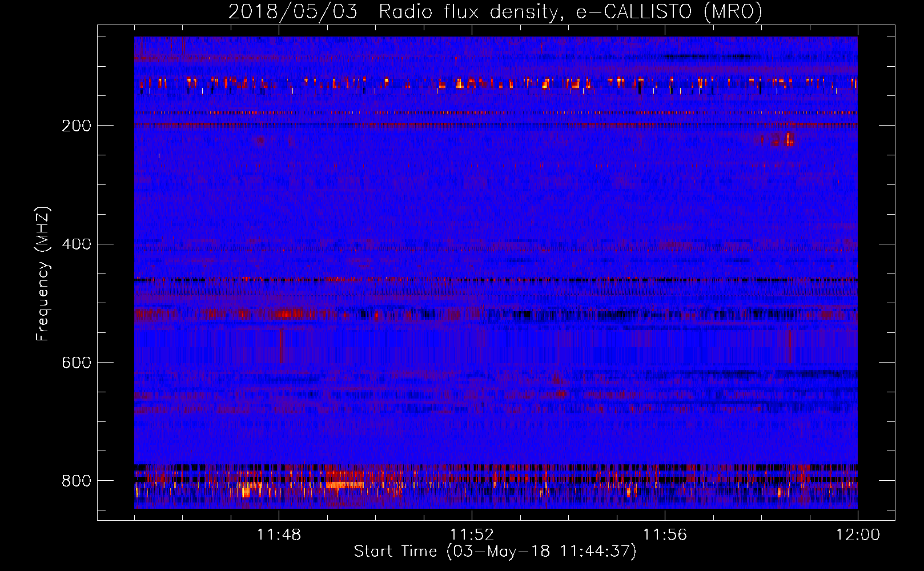The height and width of the screenshot is (571, 924).
Task: Click the 'Frequency (MHZ)' axis label
Action: tap(43, 274)
